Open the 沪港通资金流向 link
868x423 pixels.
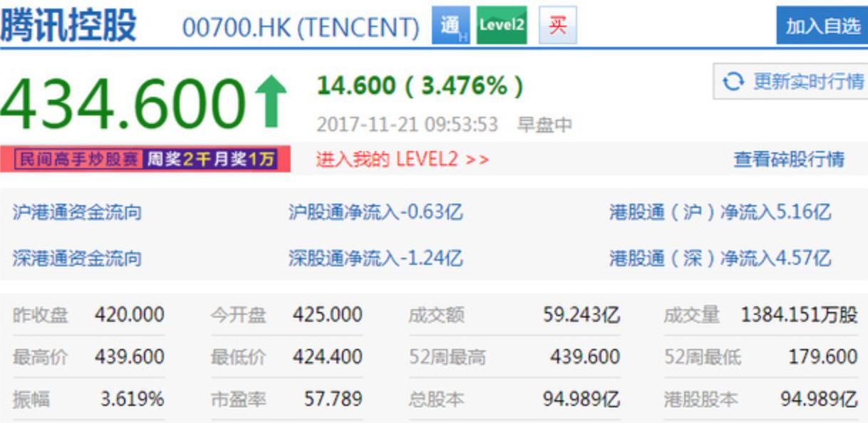pos(77,212)
